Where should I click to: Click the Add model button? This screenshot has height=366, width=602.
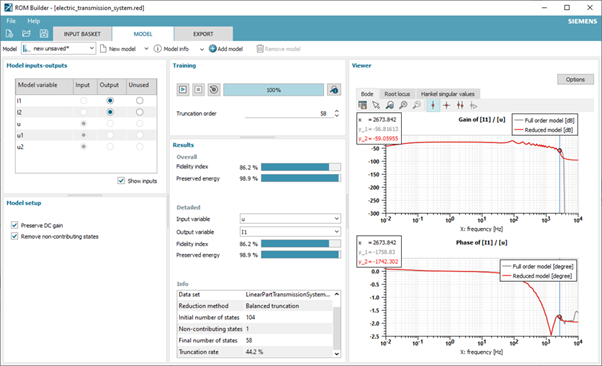coord(226,49)
